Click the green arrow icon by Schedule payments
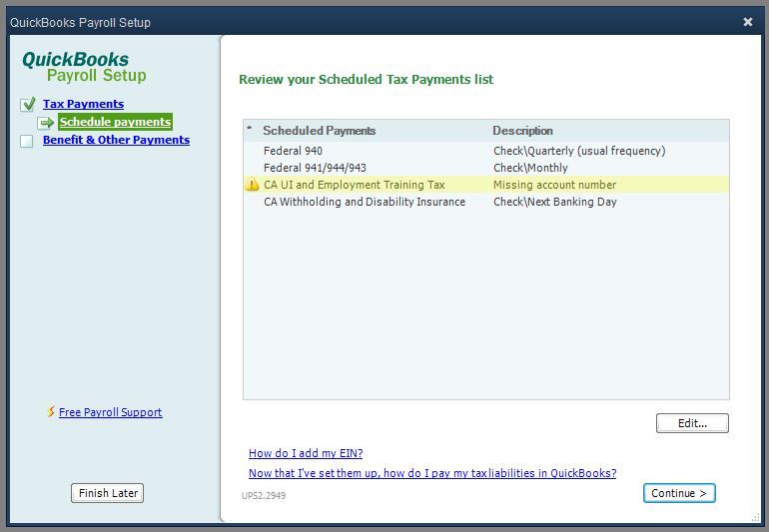The height and width of the screenshot is (532, 769). click(46, 122)
